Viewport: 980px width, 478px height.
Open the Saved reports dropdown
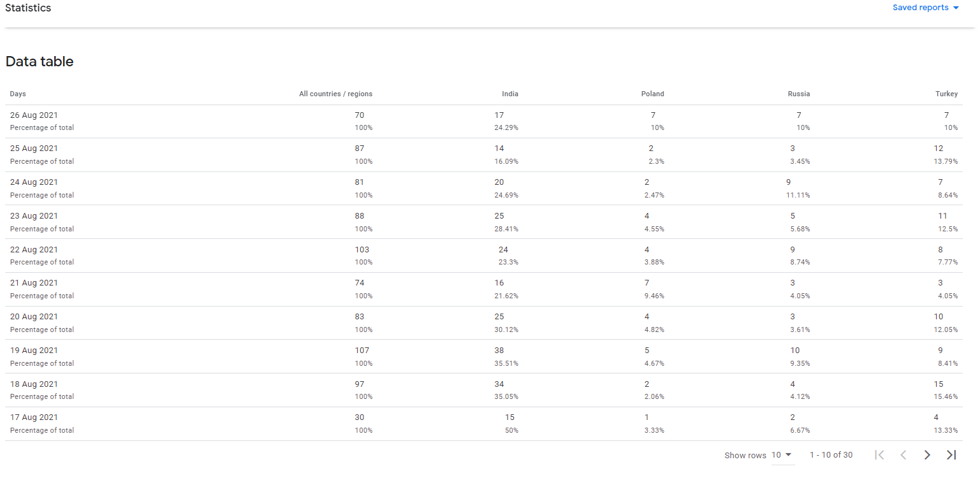926,8
